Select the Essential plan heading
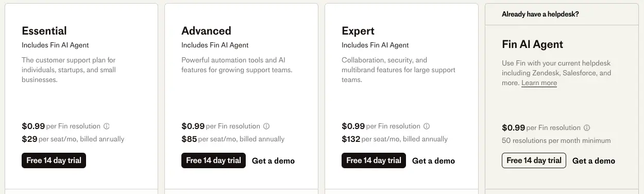 [x=44, y=31]
